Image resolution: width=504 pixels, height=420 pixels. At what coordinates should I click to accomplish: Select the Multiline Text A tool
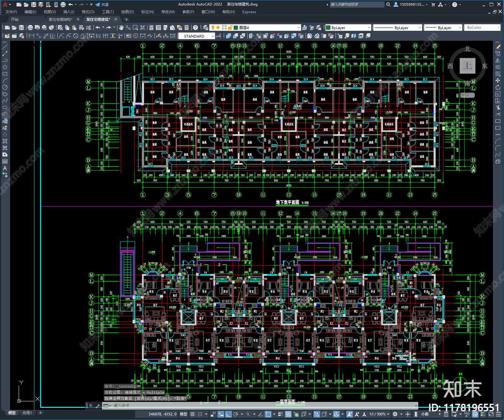[5, 168]
